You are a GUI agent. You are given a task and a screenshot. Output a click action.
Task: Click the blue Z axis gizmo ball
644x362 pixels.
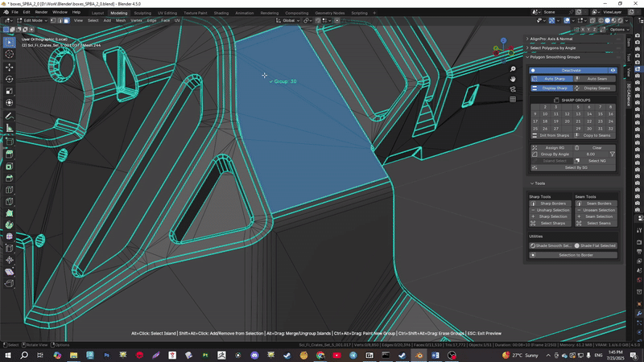503,41
